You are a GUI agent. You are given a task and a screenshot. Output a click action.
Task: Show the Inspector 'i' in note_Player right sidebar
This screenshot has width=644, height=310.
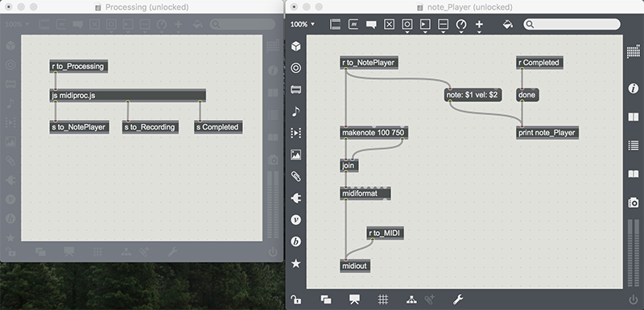634,89
